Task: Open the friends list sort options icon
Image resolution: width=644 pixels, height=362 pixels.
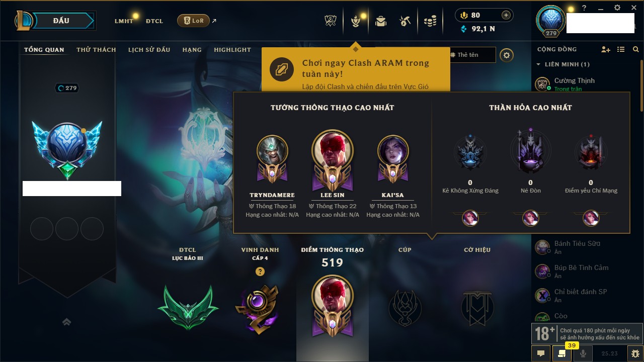Action: click(x=621, y=49)
